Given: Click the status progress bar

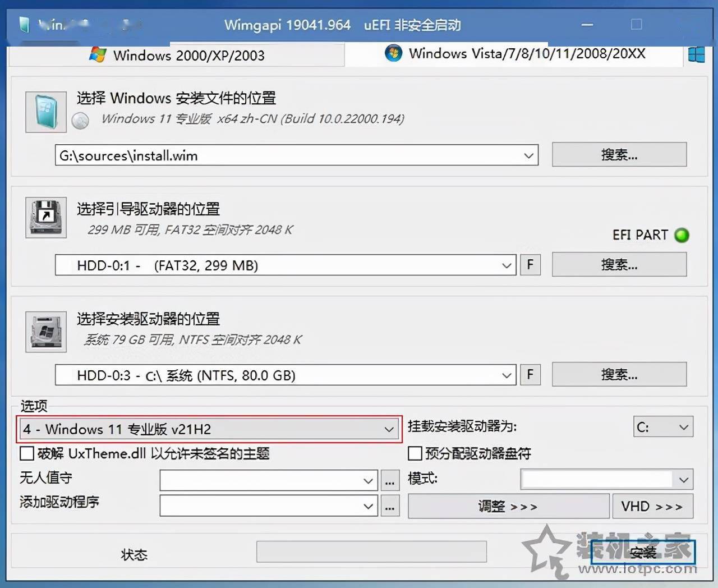Looking at the screenshot, I should click(371, 552).
